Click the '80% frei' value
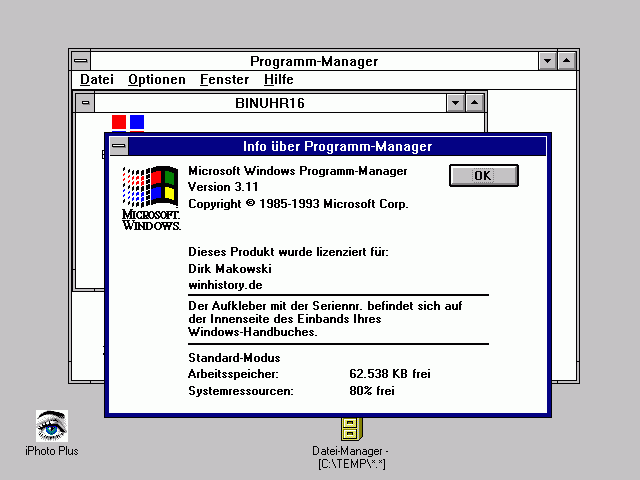The image size is (640, 480). pos(372,391)
